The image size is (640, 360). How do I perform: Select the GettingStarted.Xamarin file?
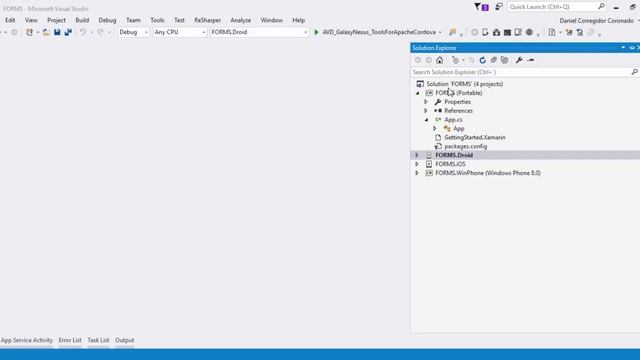pos(475,138)
